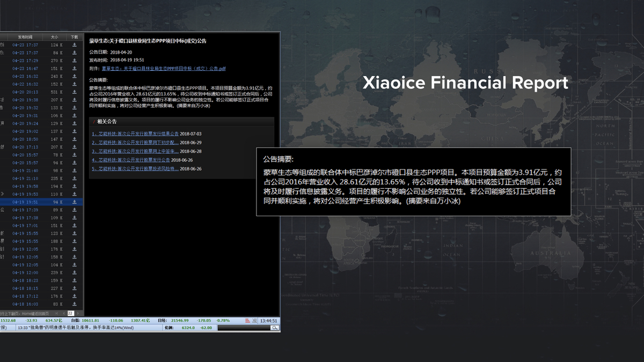Download the 04-20 19:02 137 K file
Viewport: 644px width, 362px height.
click(x=75, y=131)
